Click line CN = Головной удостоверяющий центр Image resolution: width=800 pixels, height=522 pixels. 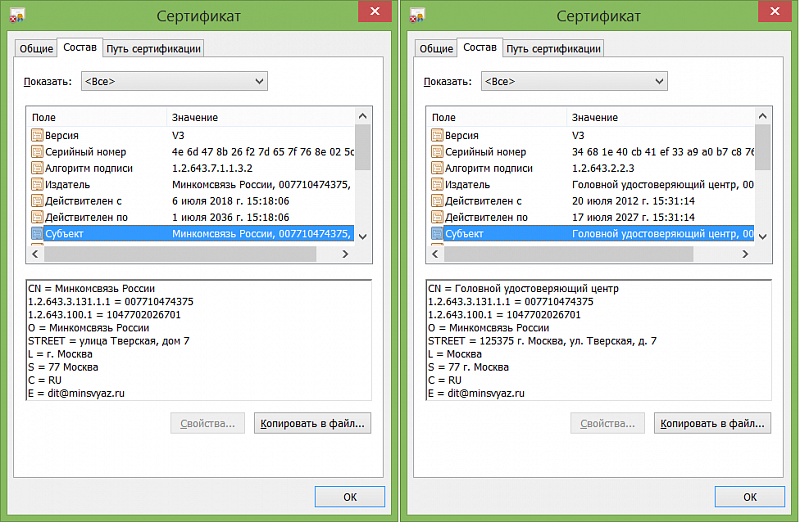[523, 288]
